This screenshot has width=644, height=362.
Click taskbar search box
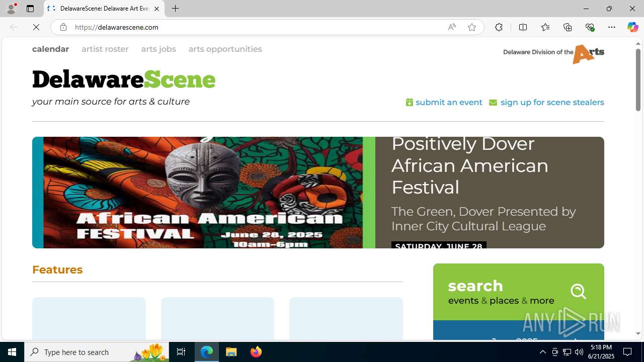point(97,352)
